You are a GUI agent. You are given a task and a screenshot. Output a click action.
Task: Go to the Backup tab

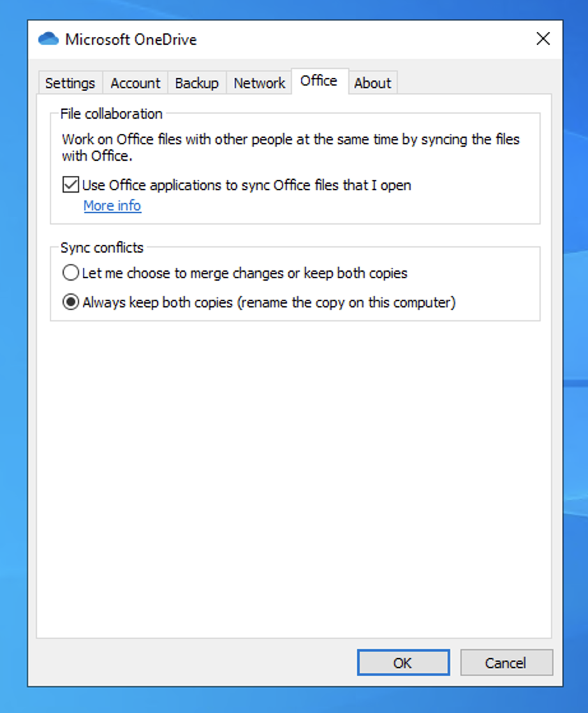pyautogui.click(x=197, y=83)
